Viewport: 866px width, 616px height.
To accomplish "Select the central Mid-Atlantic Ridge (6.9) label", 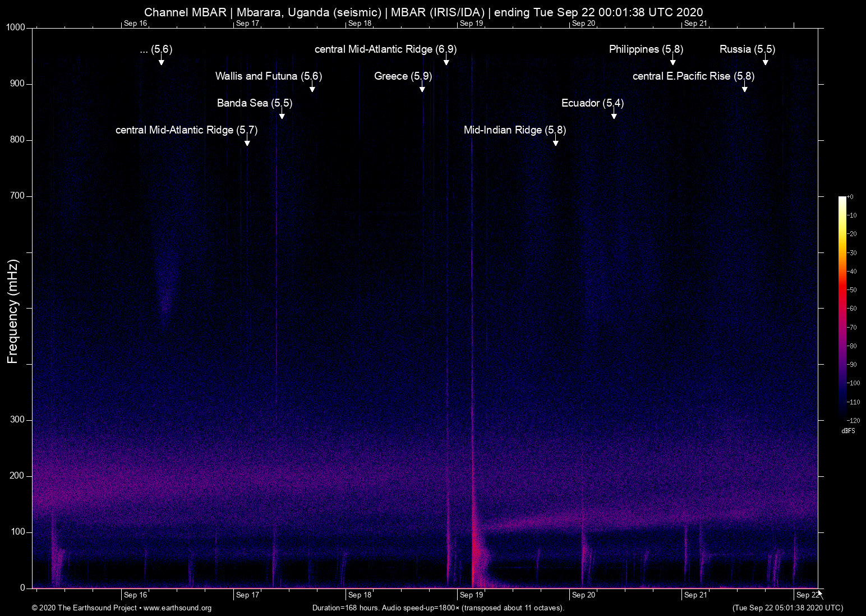I will [385, 49].
